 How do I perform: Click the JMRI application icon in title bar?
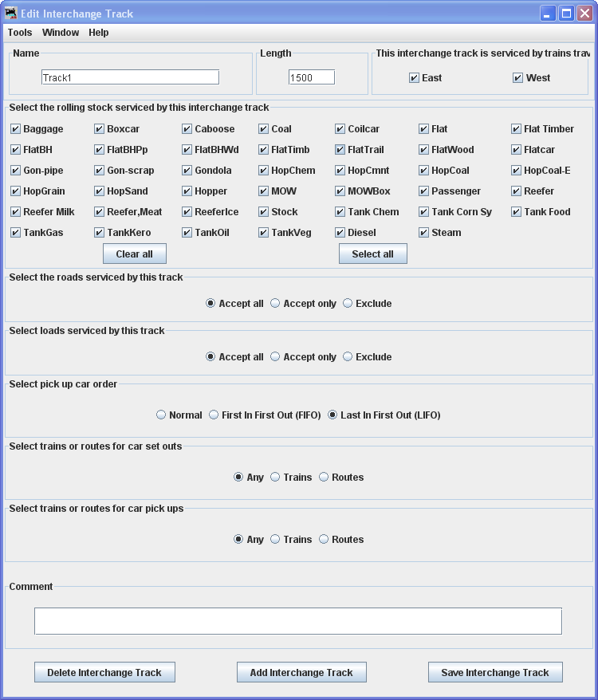(11, 14)
